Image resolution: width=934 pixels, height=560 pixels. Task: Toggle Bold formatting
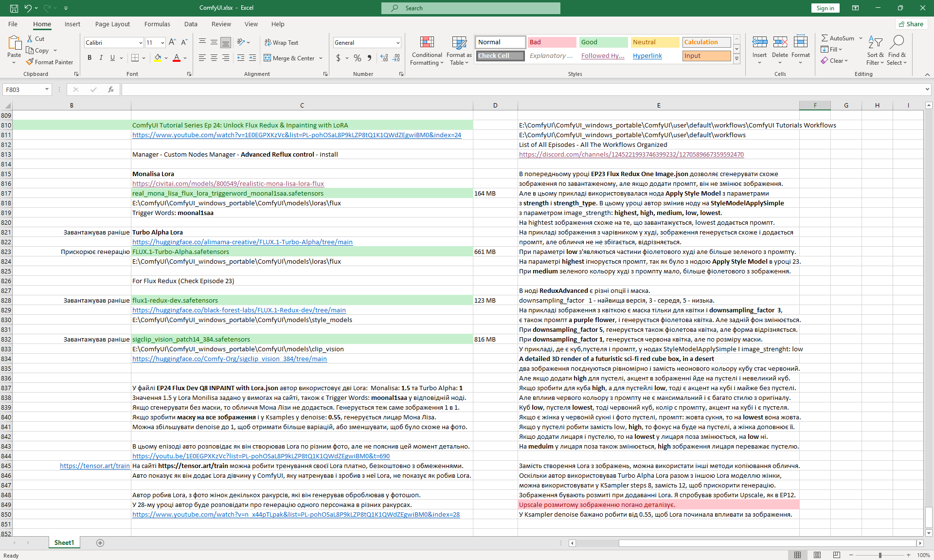click(x=90, y=58)
